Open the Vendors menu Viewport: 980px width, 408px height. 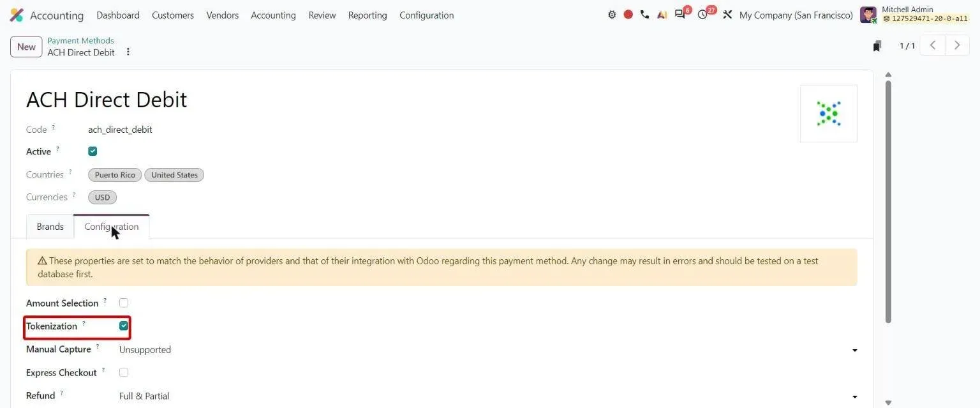click(x=223, y=15)
